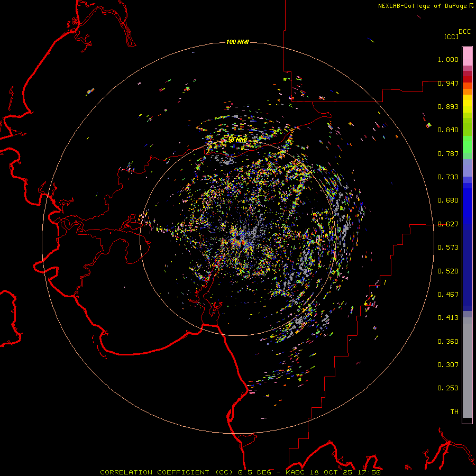Click the 17:50 timestamp in the caption
Image resolution: width=476 pixels, height=476 pixels.
[x=368, y=472]
